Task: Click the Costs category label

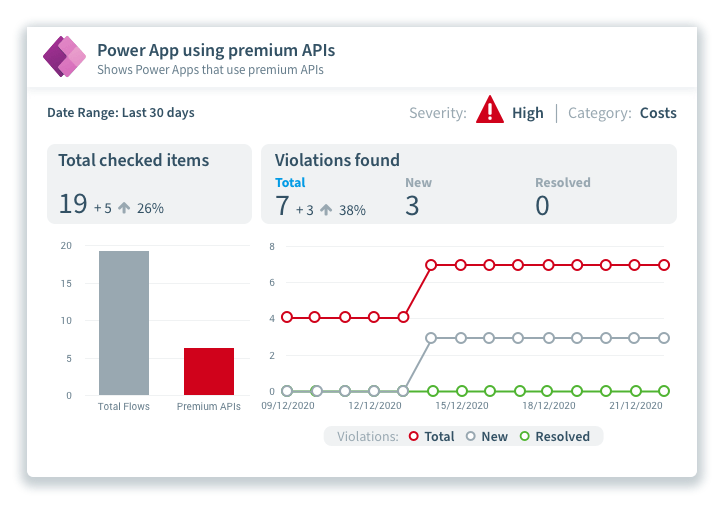Action: tap(658, 113)
